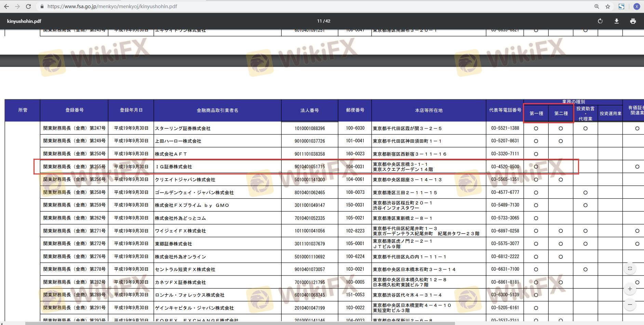
Task: Select company name カネツＦＸ証券株式会社
Action: click(180, 282)
